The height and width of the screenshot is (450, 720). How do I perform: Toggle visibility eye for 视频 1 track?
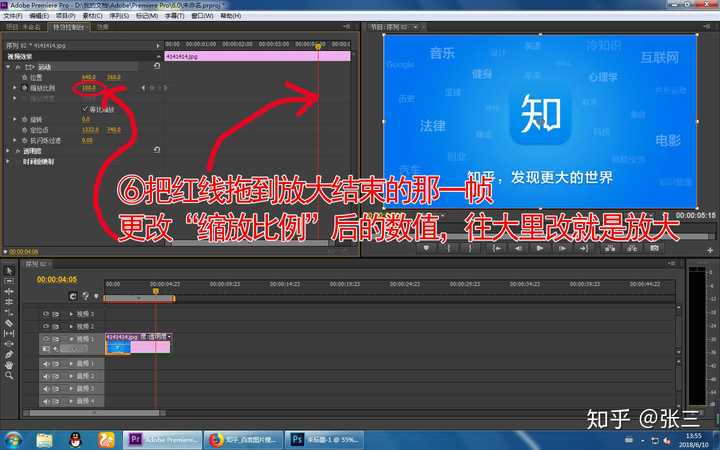[46, 339]
